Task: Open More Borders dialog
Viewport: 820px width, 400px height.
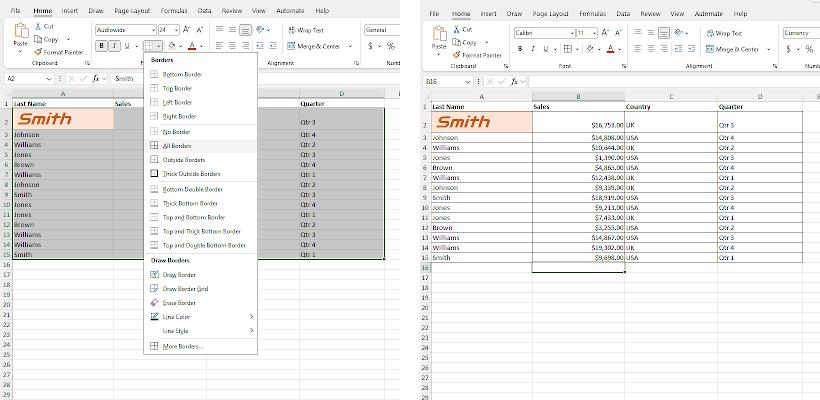Action: pos(183,346)
